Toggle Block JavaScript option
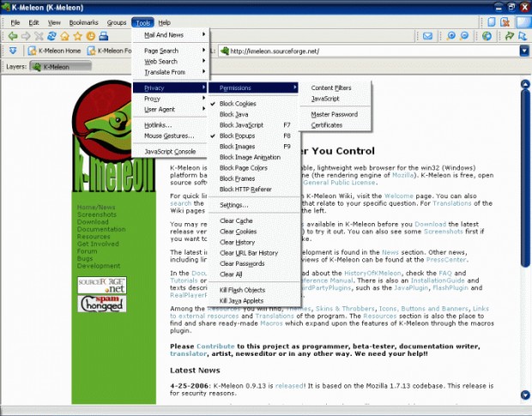The width and height of the screenshot is (532, 416). click(x=255, y=125)
